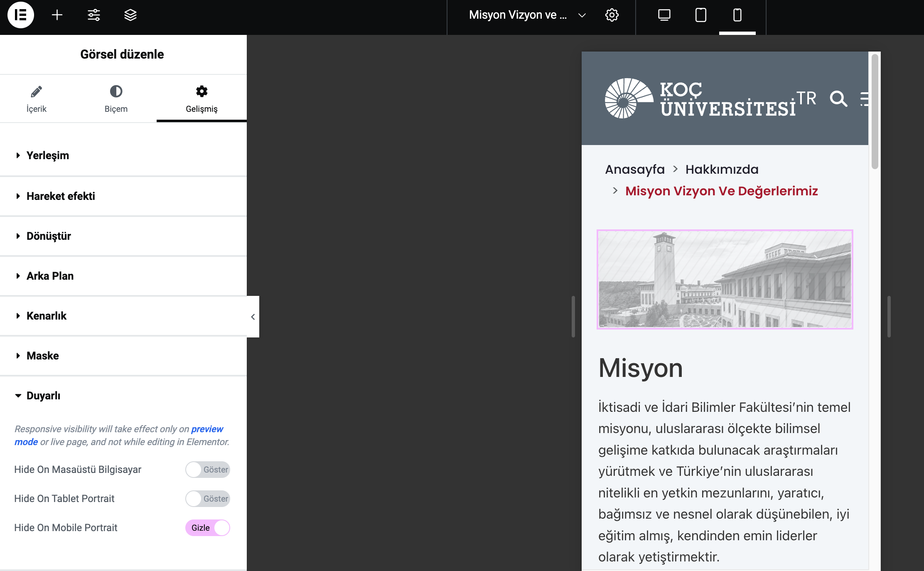Disable Hide On Mobile Portrait switch
Viewport: 924px width, 571px height.
[x=207, y=528]
